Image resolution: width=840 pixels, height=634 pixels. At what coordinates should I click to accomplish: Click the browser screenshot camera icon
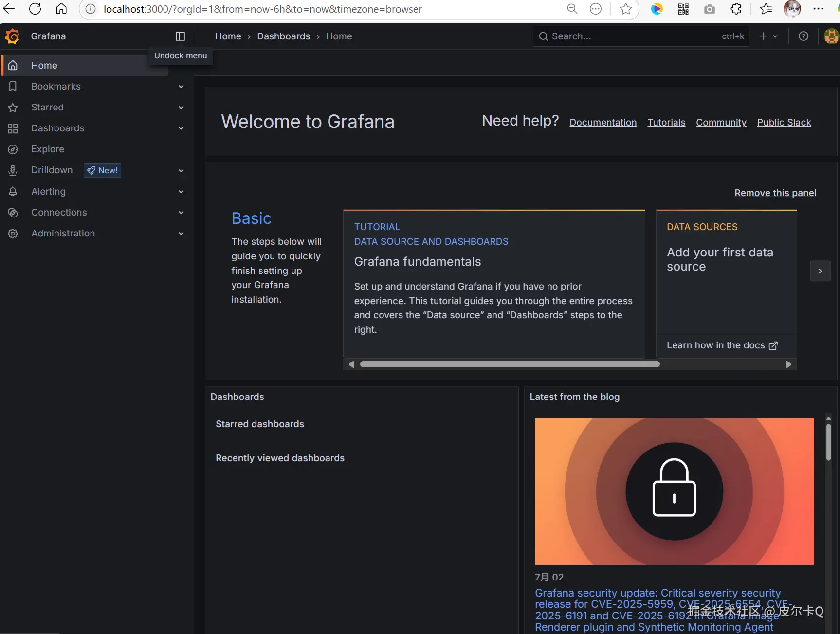710,9
